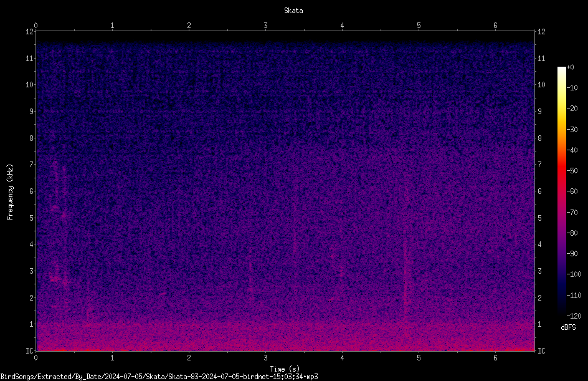Click the "3" tick on the bottom time axis

click(x=265, y=358)
